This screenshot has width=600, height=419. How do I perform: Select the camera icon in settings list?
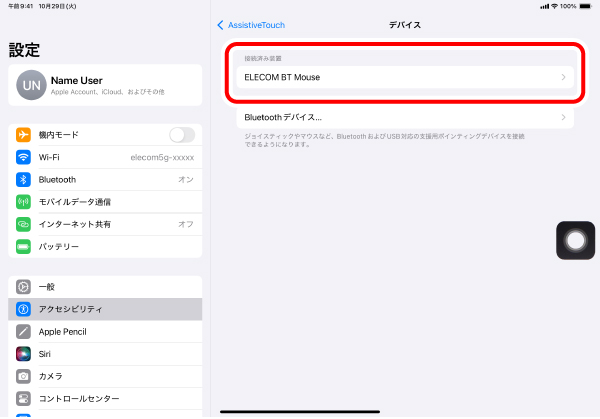click(x=23, y=376)
